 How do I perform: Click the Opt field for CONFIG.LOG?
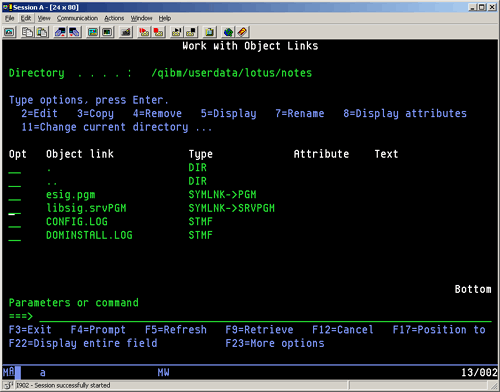click(15, 223)
